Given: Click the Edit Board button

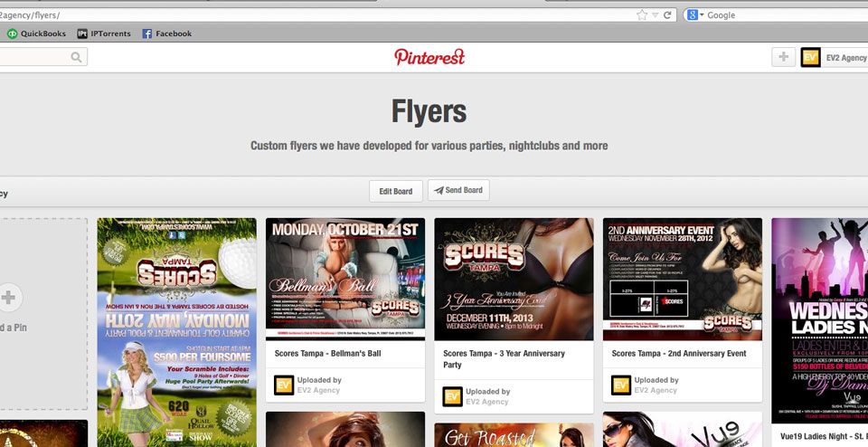Looking at the screenshot, I should click(x=395, y=191).
